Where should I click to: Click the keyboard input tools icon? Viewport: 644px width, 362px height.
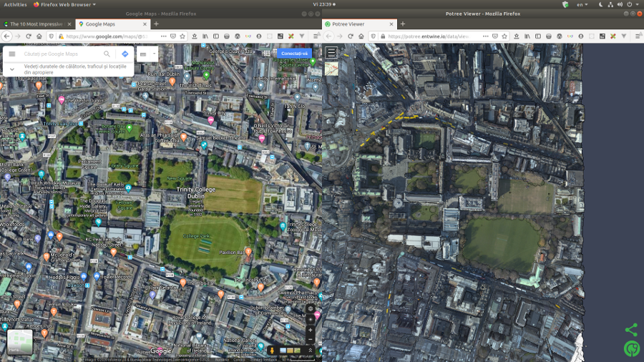click(x=143, y=54)
